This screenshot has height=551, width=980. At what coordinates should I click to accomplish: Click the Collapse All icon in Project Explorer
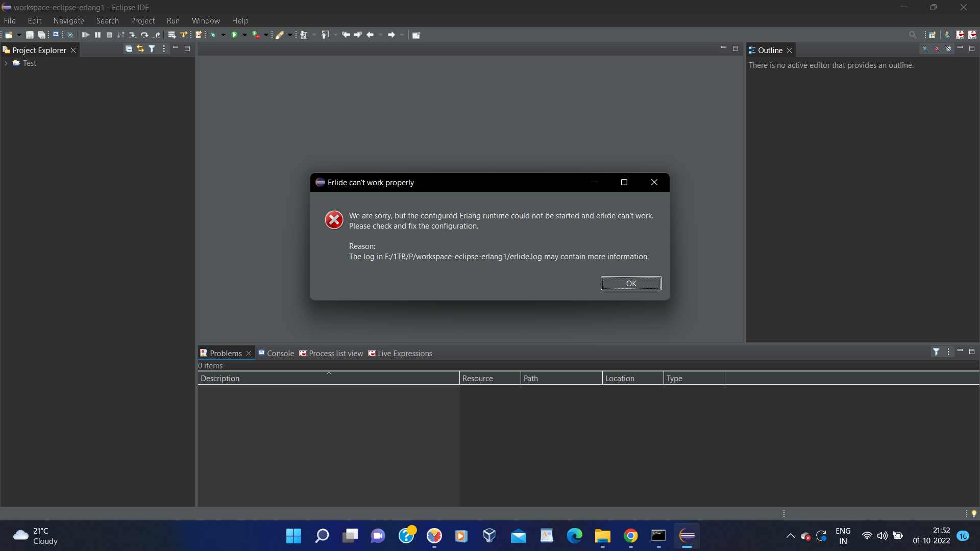pyautogui.click(x=129, y=48)
